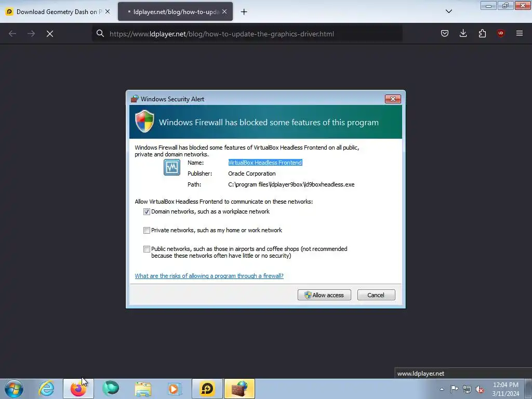The width and height of the screenshot is (532, 399).
Task: Open Windows Explorer folder from taskbar
Action: [143, 389]
